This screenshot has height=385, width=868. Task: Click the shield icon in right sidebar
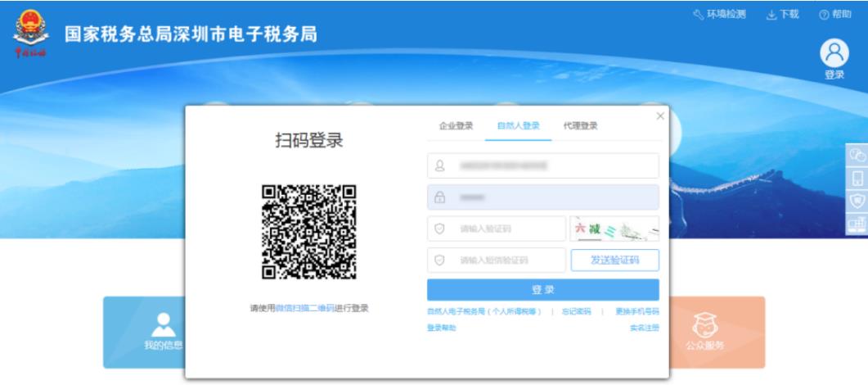point(857,201)
